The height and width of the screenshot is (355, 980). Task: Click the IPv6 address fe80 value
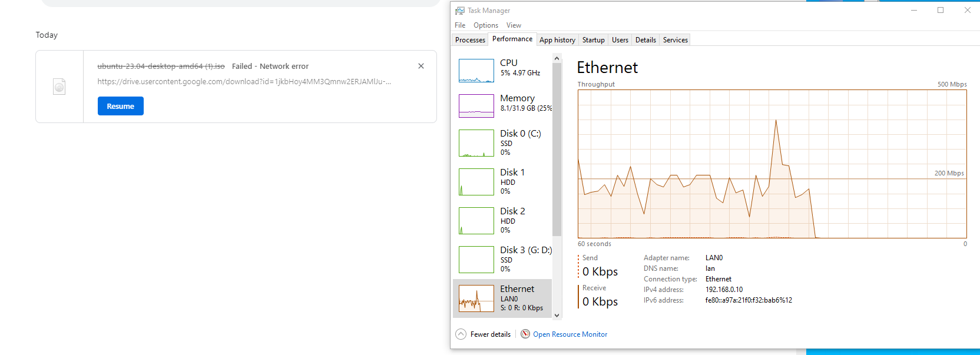tap(749, 300)
